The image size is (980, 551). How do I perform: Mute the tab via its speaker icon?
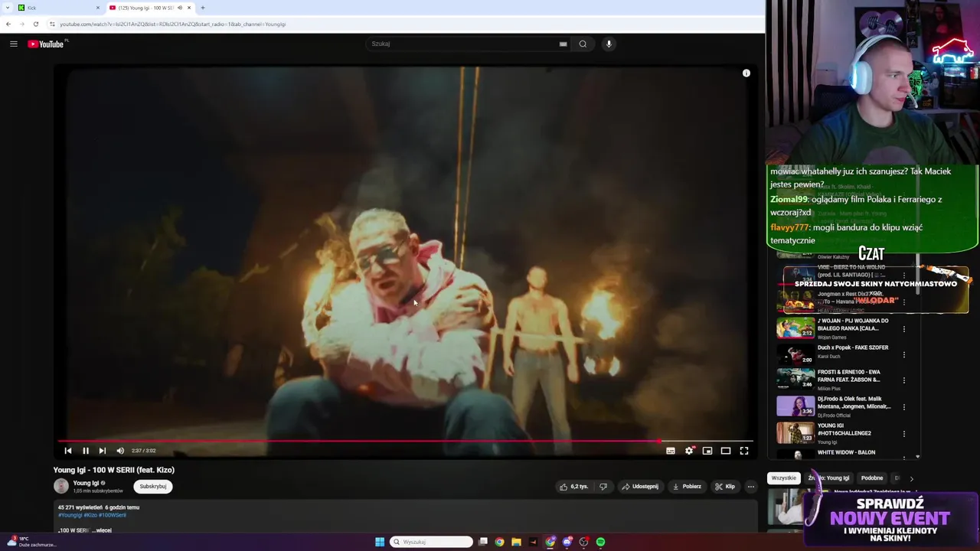(180, 8)
